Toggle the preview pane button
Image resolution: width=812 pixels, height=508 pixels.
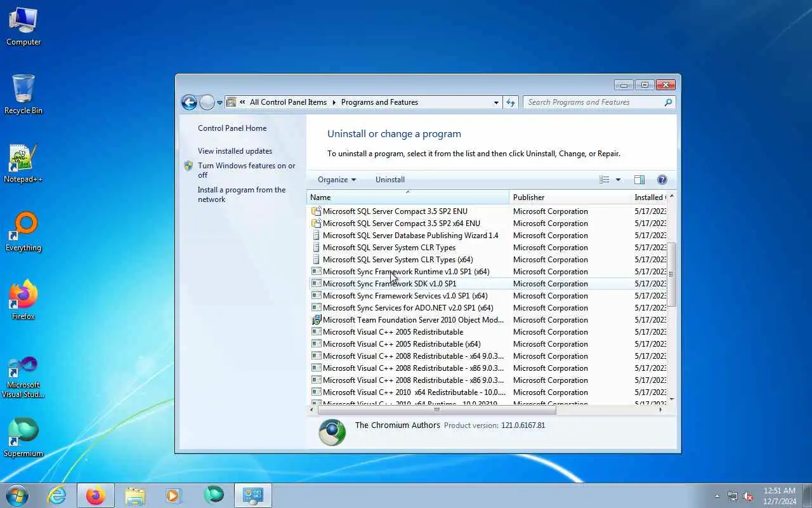coord(639,180)
